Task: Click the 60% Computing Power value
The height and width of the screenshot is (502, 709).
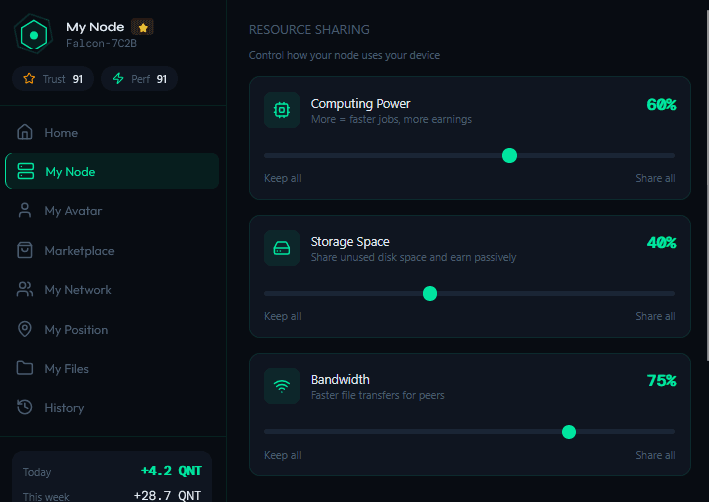Action: [661, 104]
